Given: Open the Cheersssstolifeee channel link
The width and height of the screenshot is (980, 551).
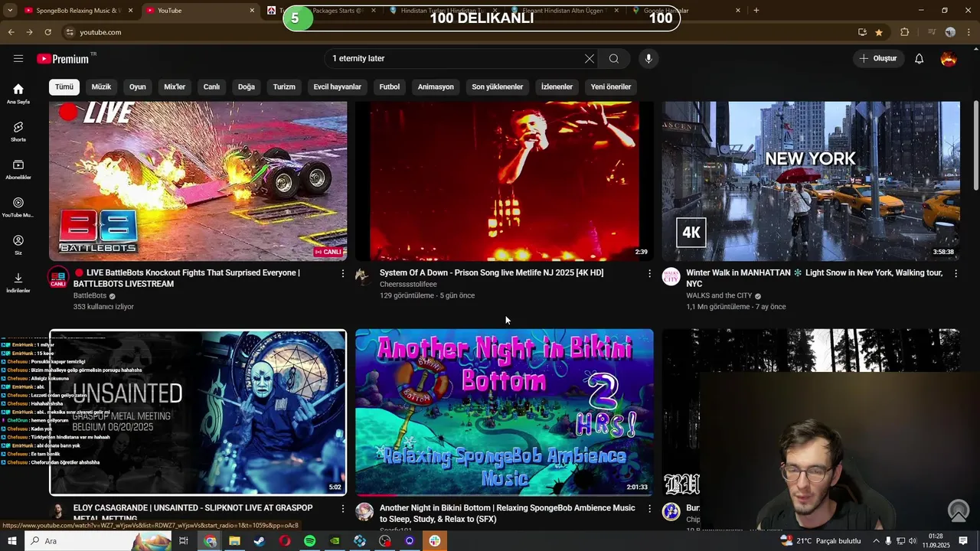Looking at the screenshot, I should tap(408, 285).
